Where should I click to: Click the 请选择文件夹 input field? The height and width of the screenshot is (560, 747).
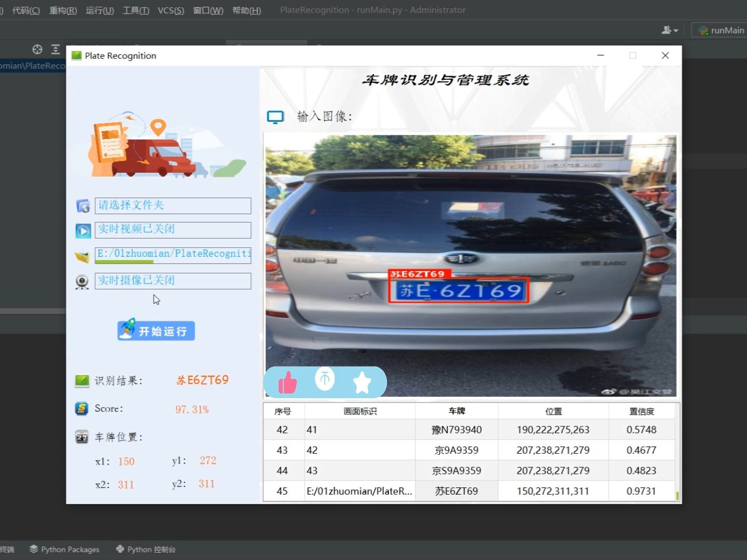173,205
